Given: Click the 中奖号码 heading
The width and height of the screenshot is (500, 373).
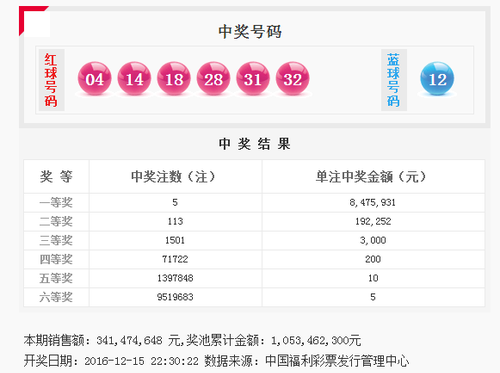Looking at the screenshot, I should pyautogui.click(x=250, y=32).
